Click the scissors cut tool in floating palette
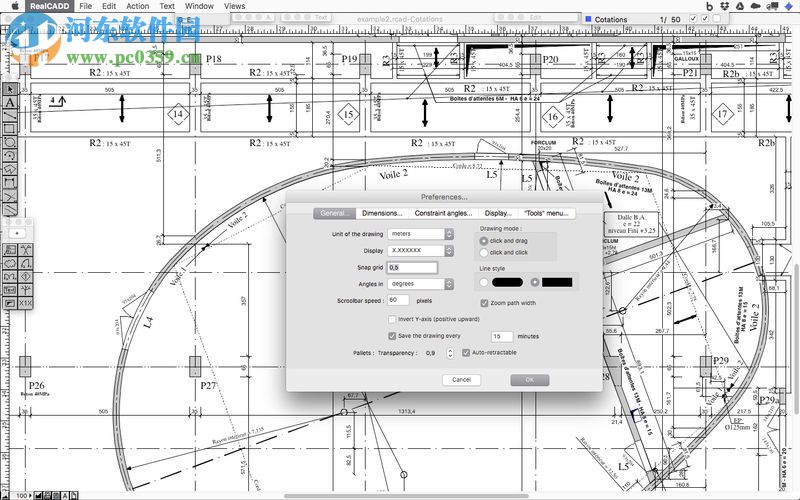 tap(26, 249)
